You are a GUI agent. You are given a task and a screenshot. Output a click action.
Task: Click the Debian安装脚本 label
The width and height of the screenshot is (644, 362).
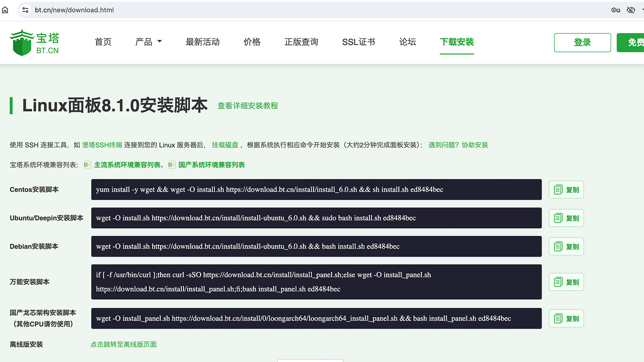(34, 247)
